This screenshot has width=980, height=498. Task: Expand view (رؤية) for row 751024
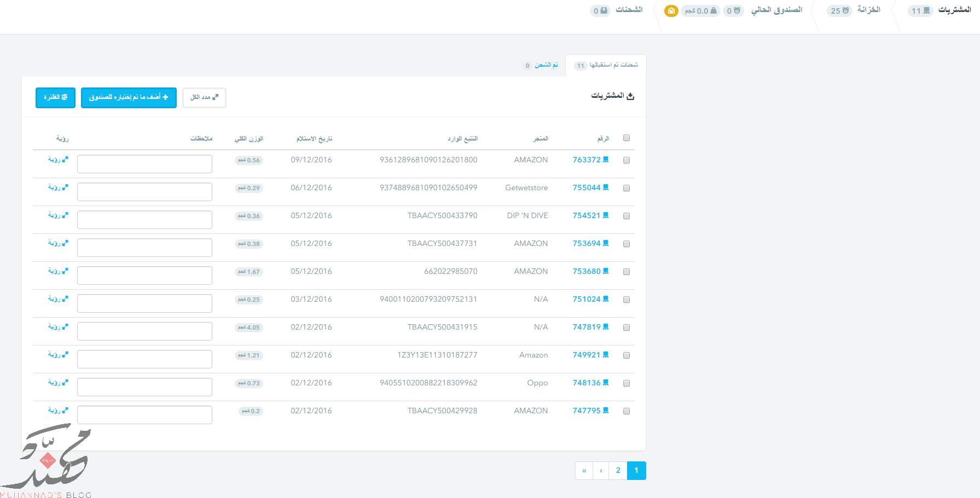58,298
